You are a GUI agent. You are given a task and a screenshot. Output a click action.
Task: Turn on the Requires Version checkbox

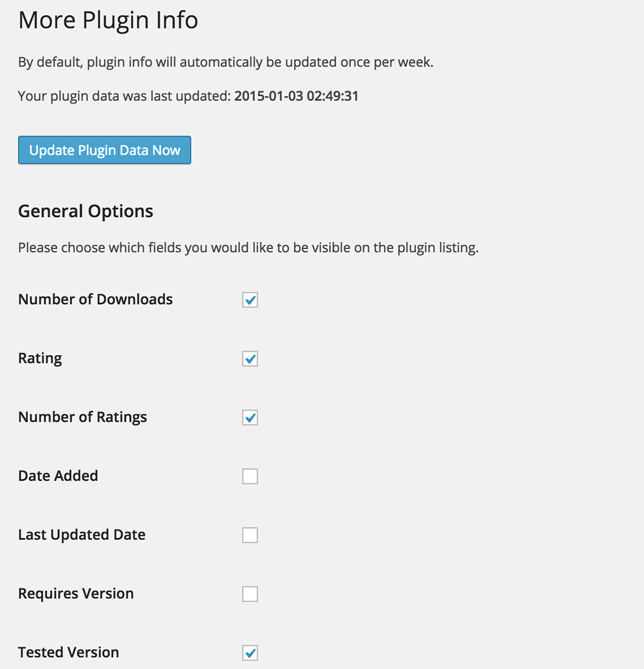tap(250, 594)
